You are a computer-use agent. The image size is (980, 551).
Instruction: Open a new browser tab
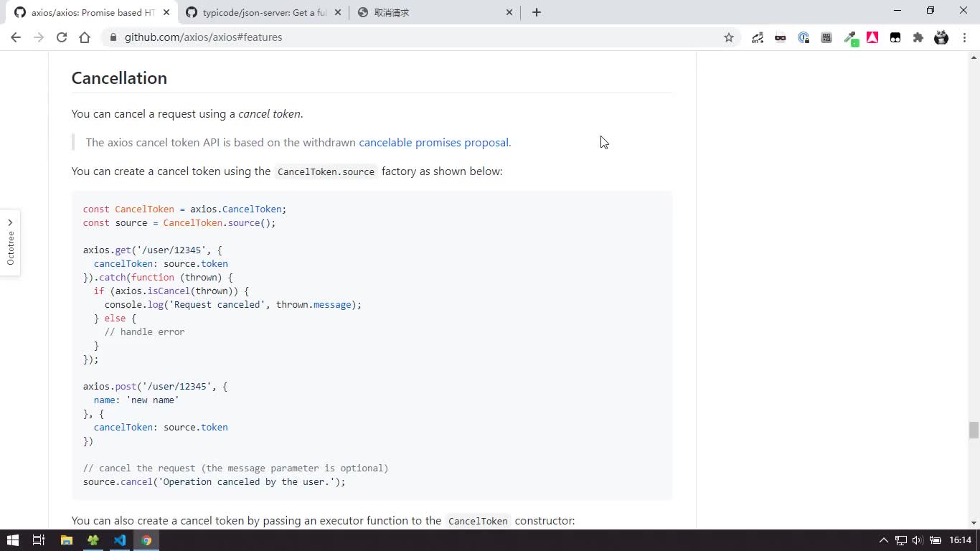tap(537, 12)
